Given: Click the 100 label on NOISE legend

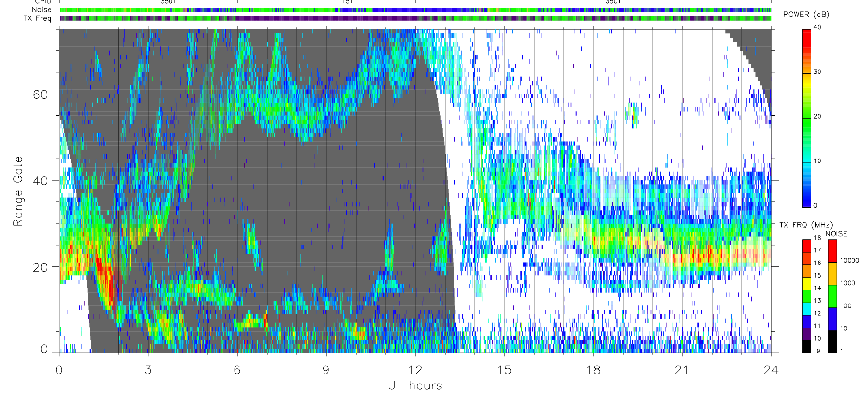Looking at the screenshot, I should click(x=846, y=306).
